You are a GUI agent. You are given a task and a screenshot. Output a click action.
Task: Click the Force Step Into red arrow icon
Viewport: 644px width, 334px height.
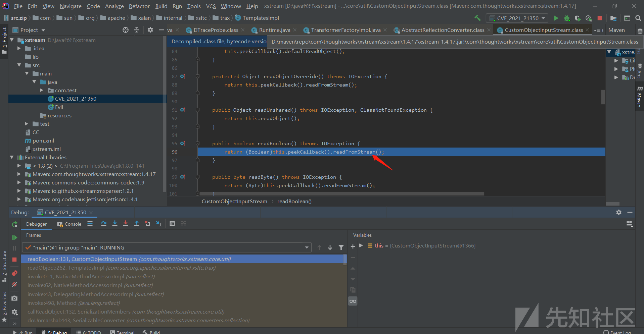[126, 223]
